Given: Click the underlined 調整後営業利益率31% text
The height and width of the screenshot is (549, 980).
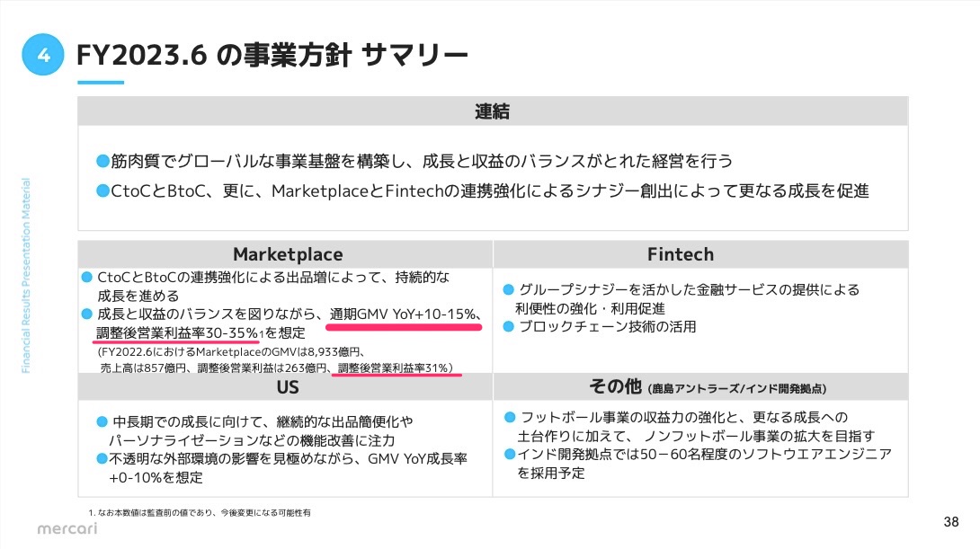Looking at the screenshot, I should coord(396,367).
